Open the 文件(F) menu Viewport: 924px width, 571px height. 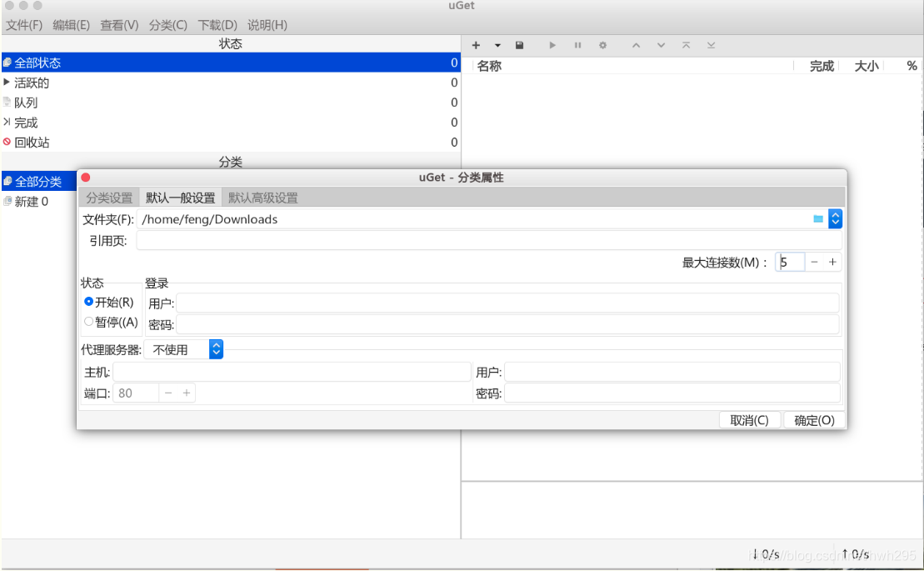click(x=24, y=25)
